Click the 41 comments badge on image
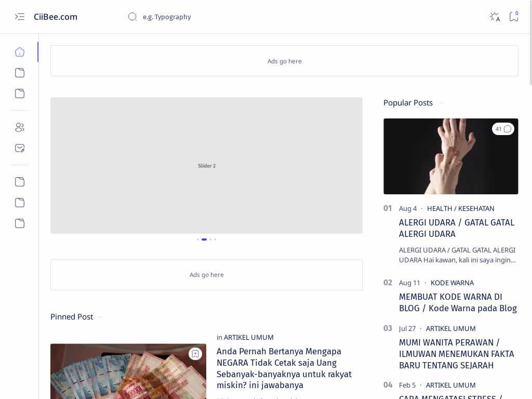Image resolution: width=532 pixels, height=399 pixels. click(503, 129)
